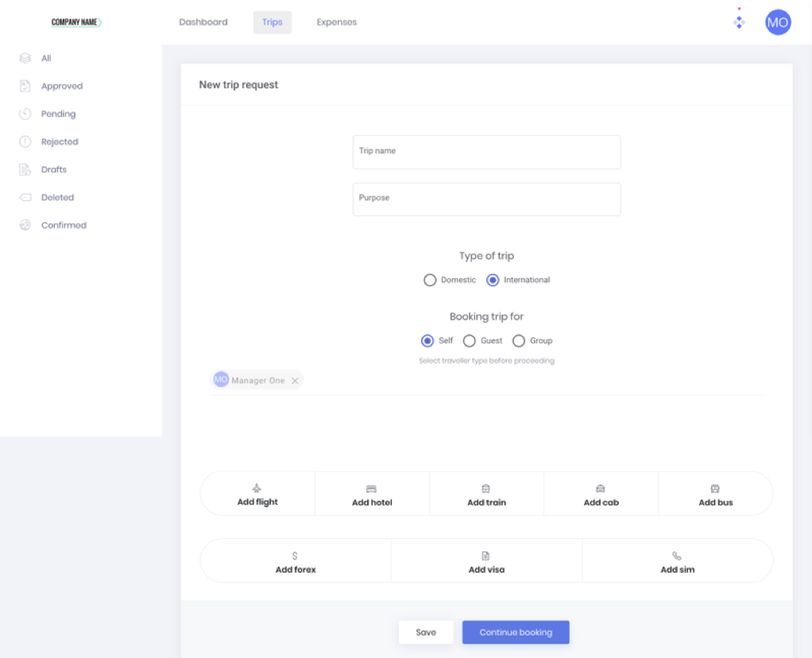Click the Pending clock icon in sidebar
Screen dimensions: 812x658
(x=25, y=114)
